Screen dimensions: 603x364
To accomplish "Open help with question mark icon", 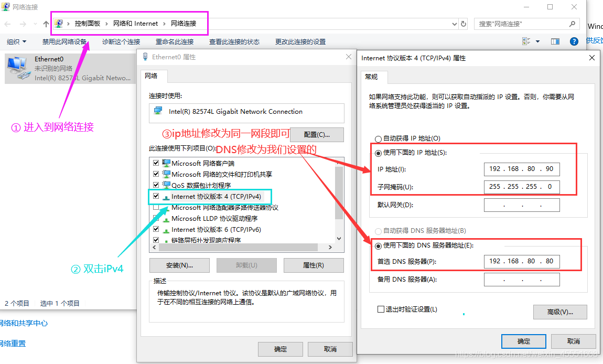I will pyautogui.click(x=574, y=41).
